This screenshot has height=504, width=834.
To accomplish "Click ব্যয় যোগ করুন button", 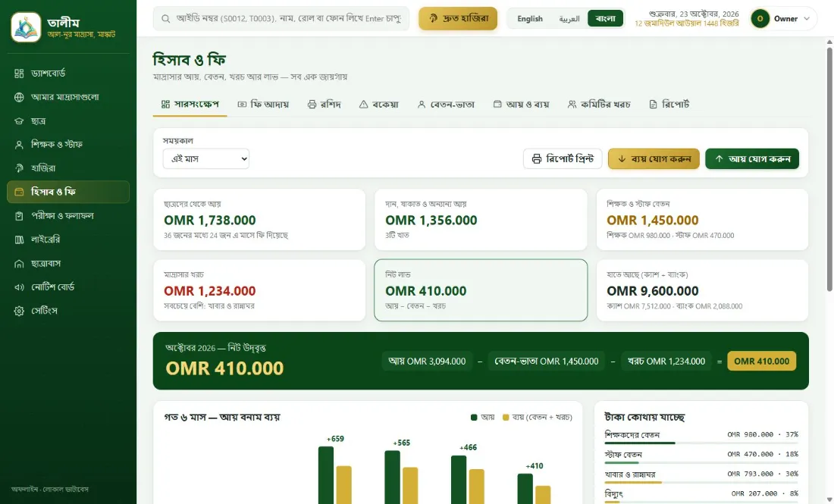I will pyautogui.click(x=654, y=158).
